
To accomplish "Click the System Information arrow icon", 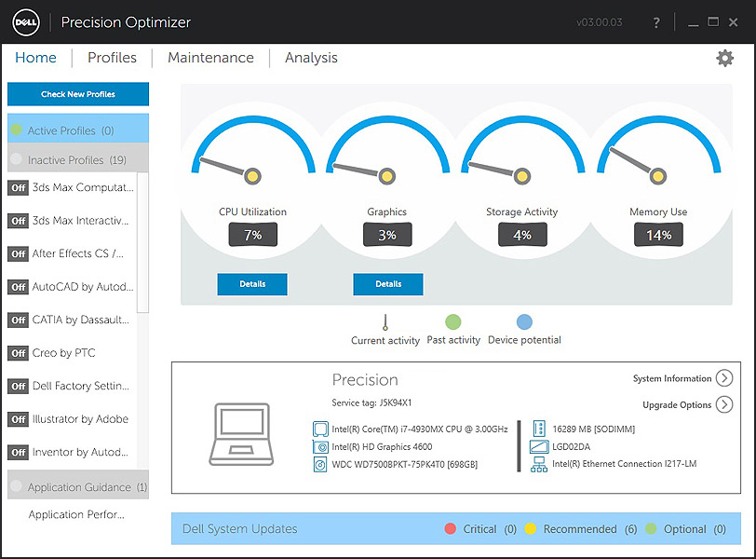I will (724, 378).
